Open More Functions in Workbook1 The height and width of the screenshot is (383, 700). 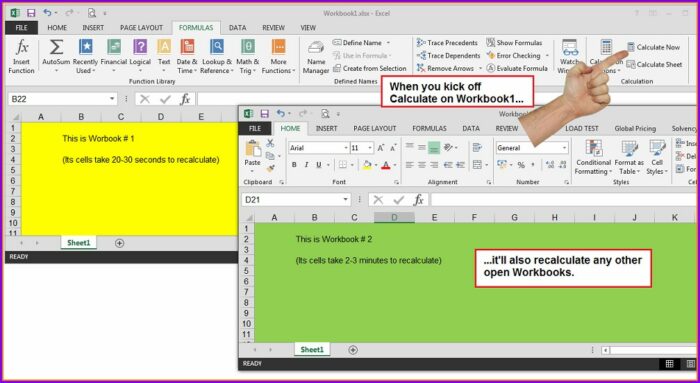(x=278, y=56)
